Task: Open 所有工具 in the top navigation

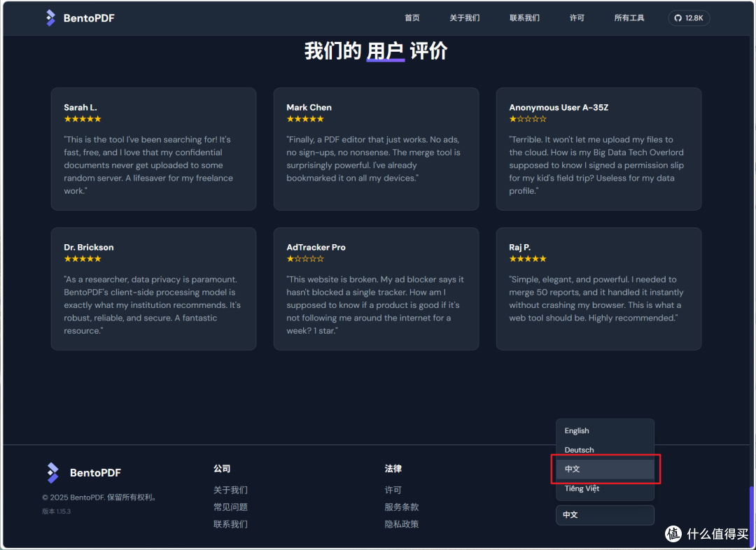Action: tap(629, 17)
